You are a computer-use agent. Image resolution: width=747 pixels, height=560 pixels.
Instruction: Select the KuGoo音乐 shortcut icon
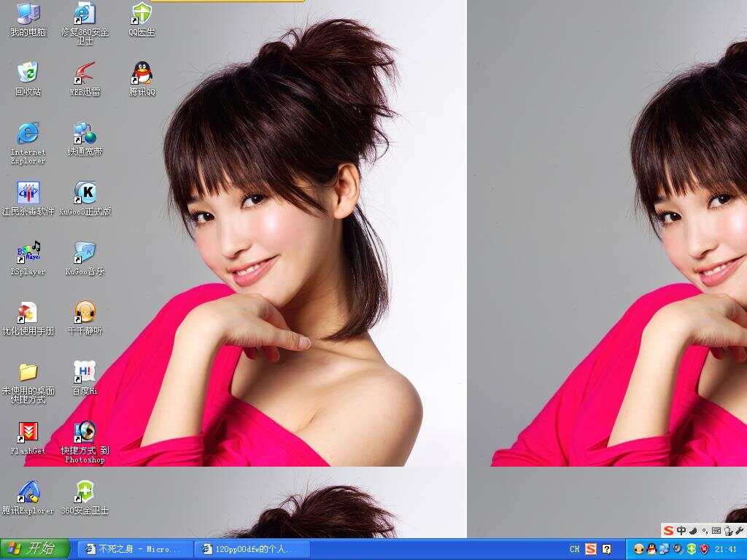click(x=85, y=259)
